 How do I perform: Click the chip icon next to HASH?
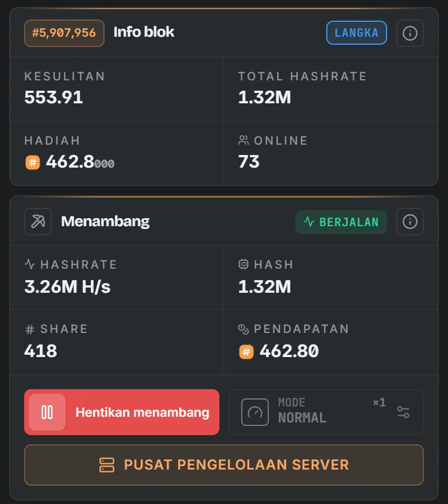click(x=244, y=264)
